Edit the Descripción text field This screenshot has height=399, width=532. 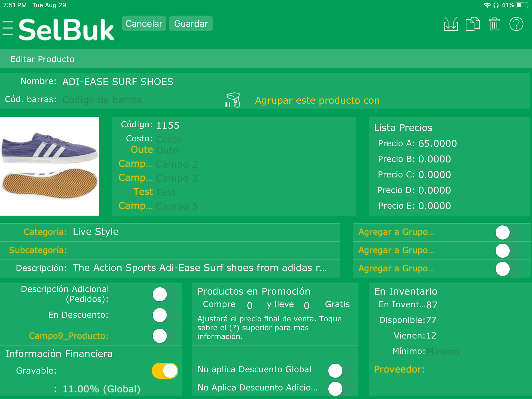200,268
